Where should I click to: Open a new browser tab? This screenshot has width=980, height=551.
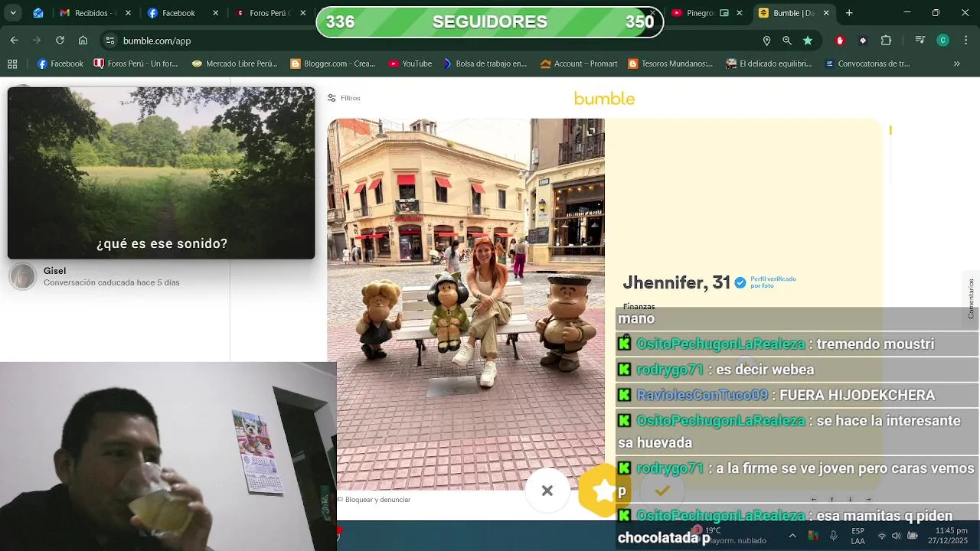(x=849, y=13)
